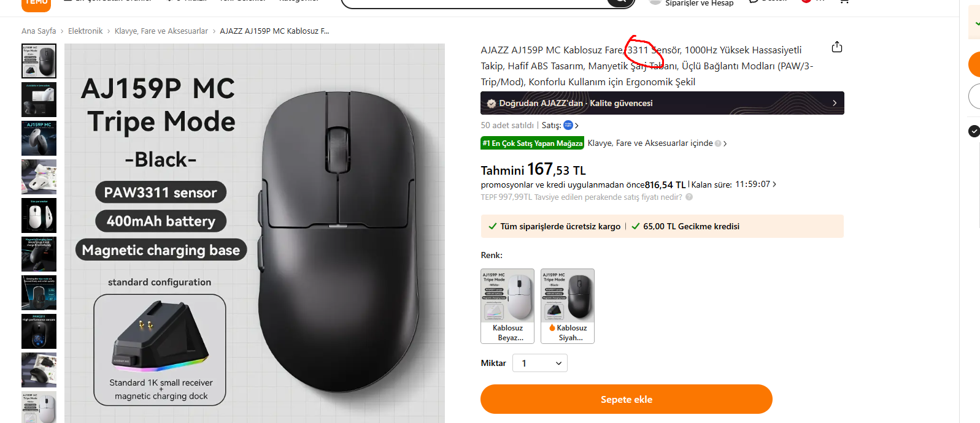Click the help icon after "Aksesuarlar içinde"
The width and height of the screenshot is (980, 423).
(718, 143)
